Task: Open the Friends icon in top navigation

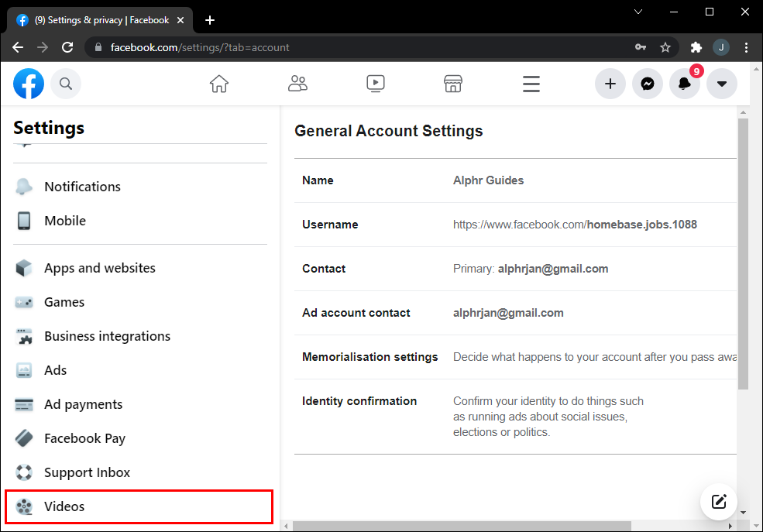Action: 297,84
